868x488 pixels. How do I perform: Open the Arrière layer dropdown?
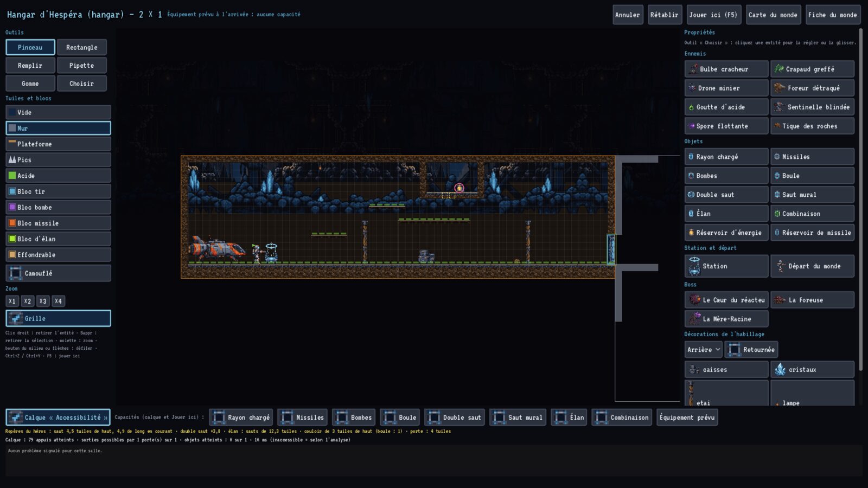[703, 350]
